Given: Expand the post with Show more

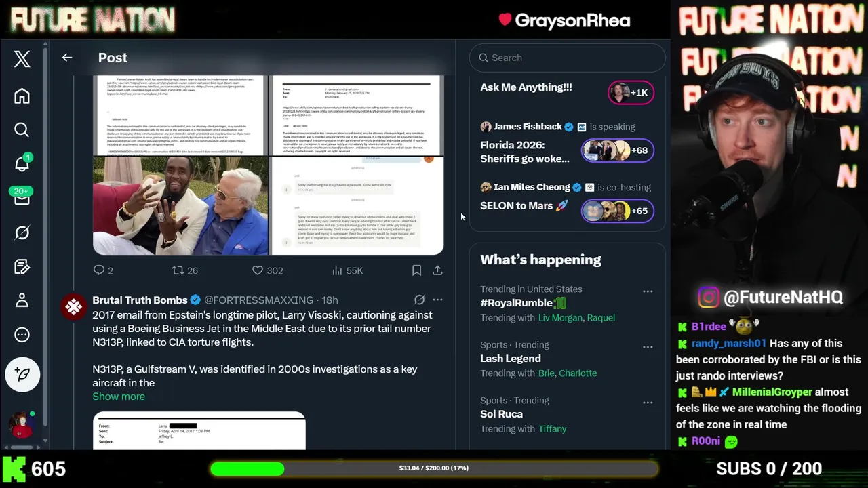Looking at the screenshot, I should click(119, 396).
